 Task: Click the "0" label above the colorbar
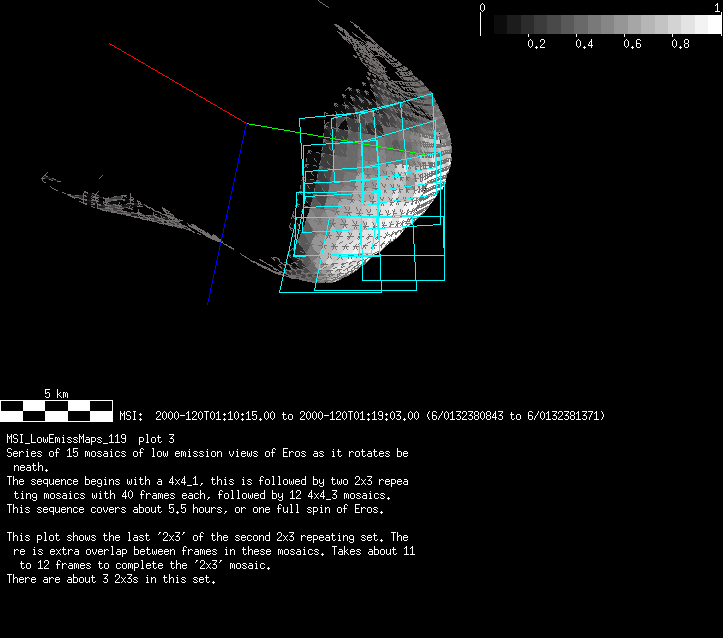click(x=483, y=7)
